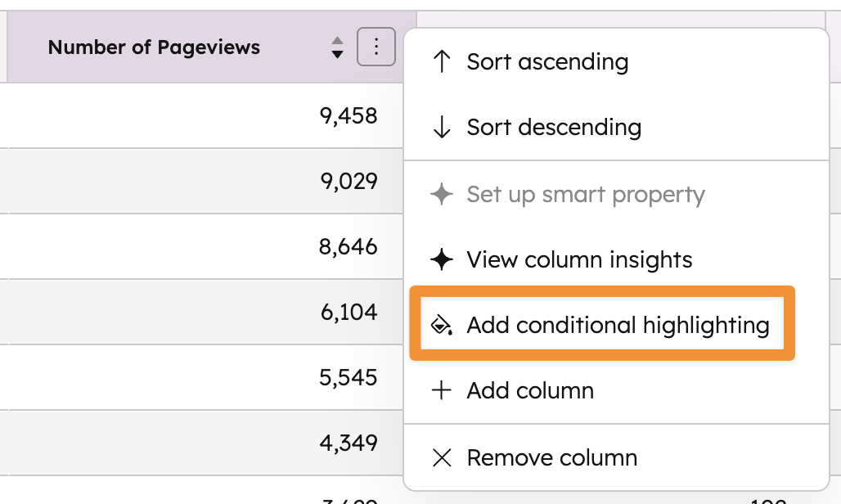Click the cell showing 9,458 pageviews

click(349, 115)
